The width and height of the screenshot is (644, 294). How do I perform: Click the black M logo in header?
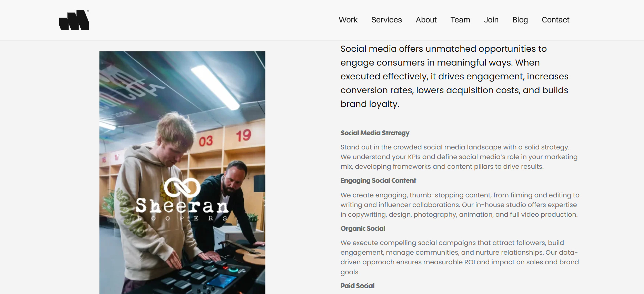[74, 20]
